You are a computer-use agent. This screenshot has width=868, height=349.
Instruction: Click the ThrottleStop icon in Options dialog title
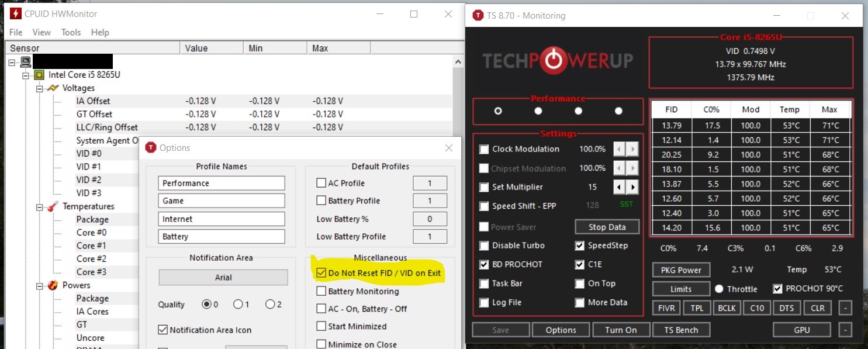tap(151, 148)
